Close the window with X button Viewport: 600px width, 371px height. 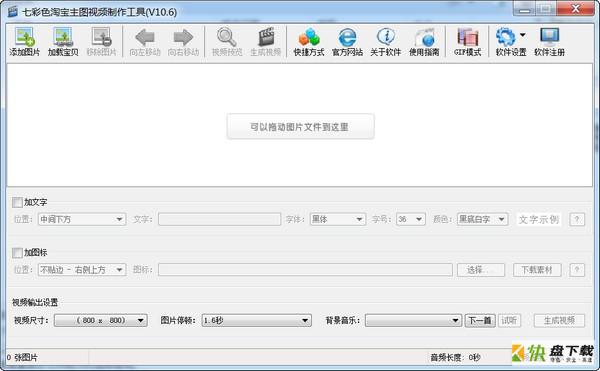pyautogui.click(x=576, y=9)
